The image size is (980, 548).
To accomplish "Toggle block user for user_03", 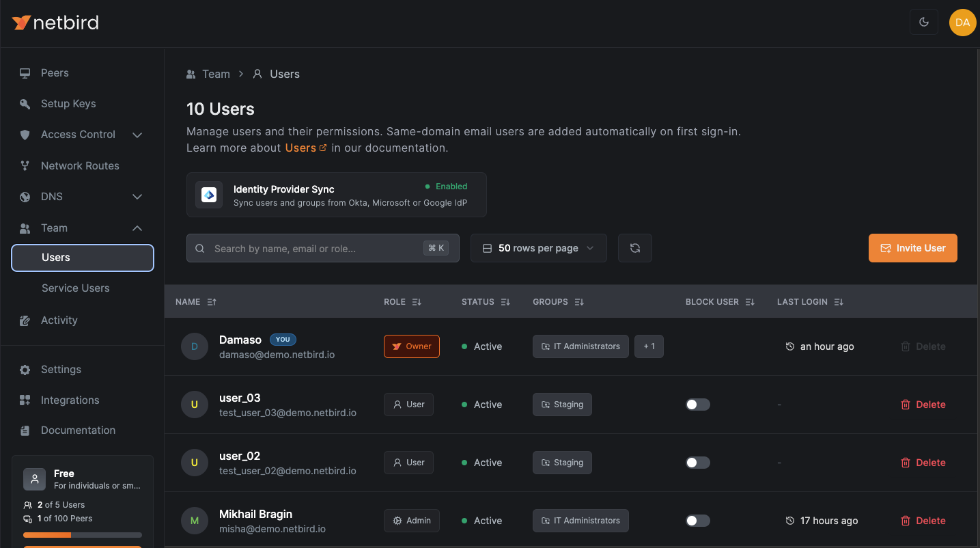I will point(697,405).
